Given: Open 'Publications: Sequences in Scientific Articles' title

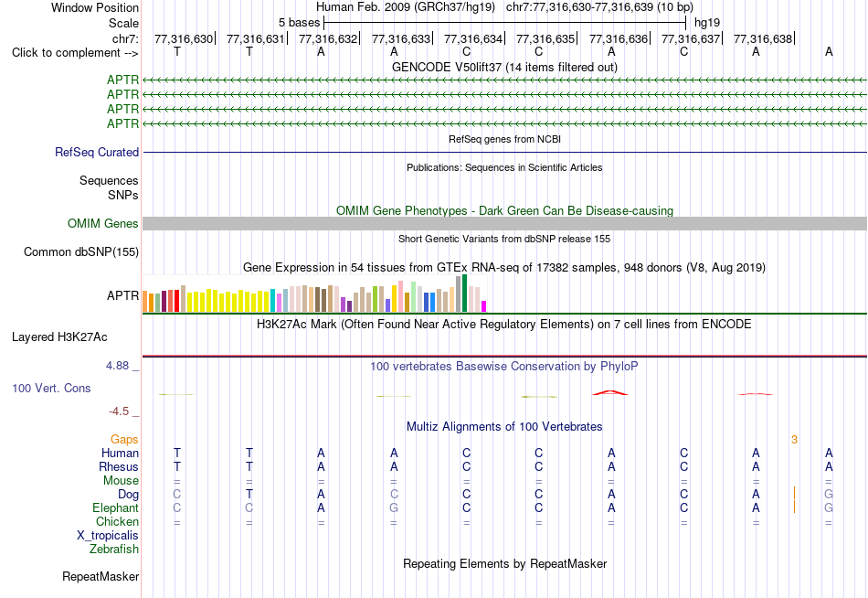Looking at the screenshot, I should click(x=504, y=167).
